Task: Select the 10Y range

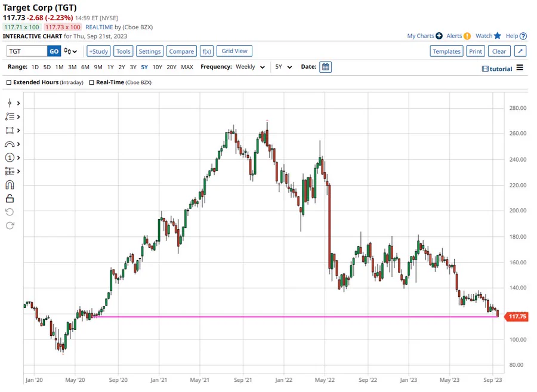Action: [157, 67]
